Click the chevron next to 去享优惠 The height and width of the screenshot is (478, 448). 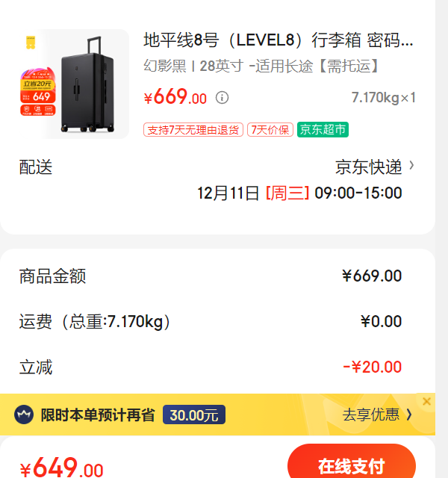409,415
